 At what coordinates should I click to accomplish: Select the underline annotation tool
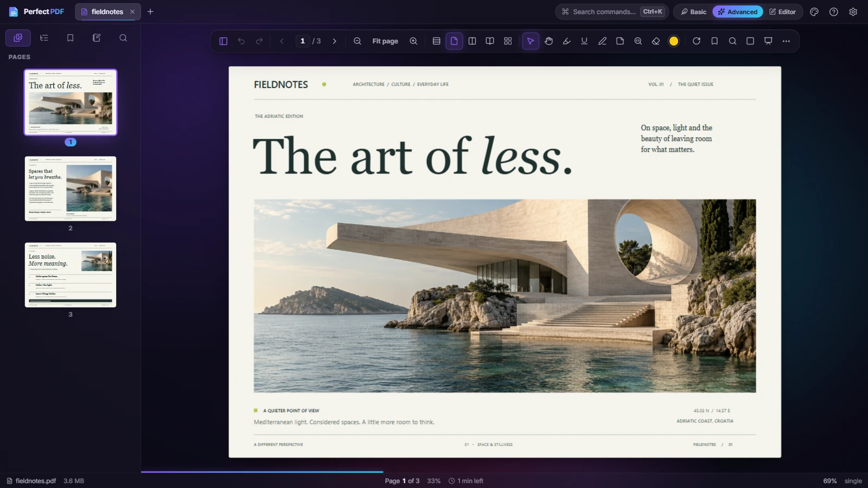click(x=584, y=41)
